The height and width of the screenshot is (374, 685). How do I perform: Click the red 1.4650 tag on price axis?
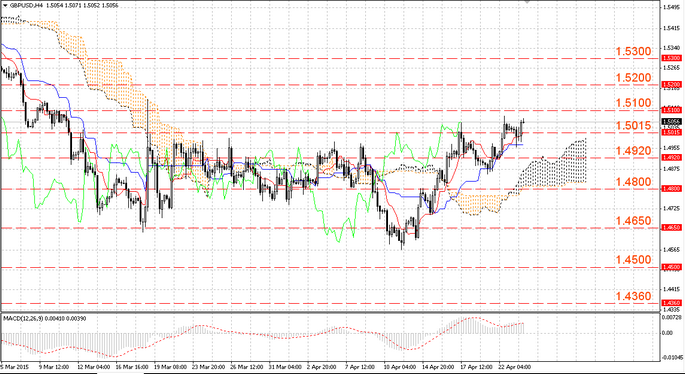671,228
